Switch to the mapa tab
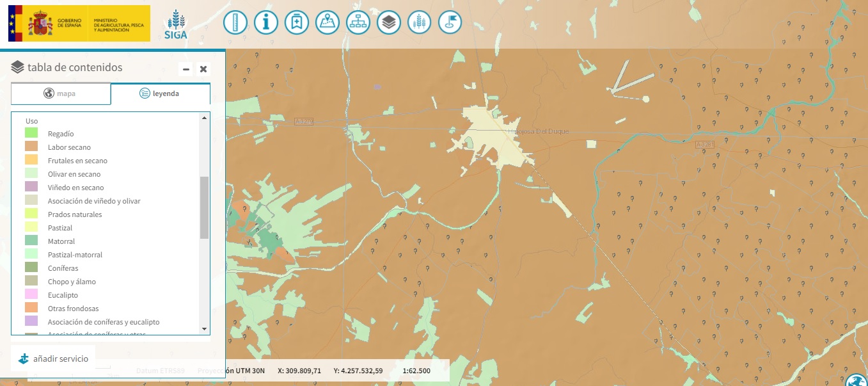 pyautogui.click(x=61, y=93)
